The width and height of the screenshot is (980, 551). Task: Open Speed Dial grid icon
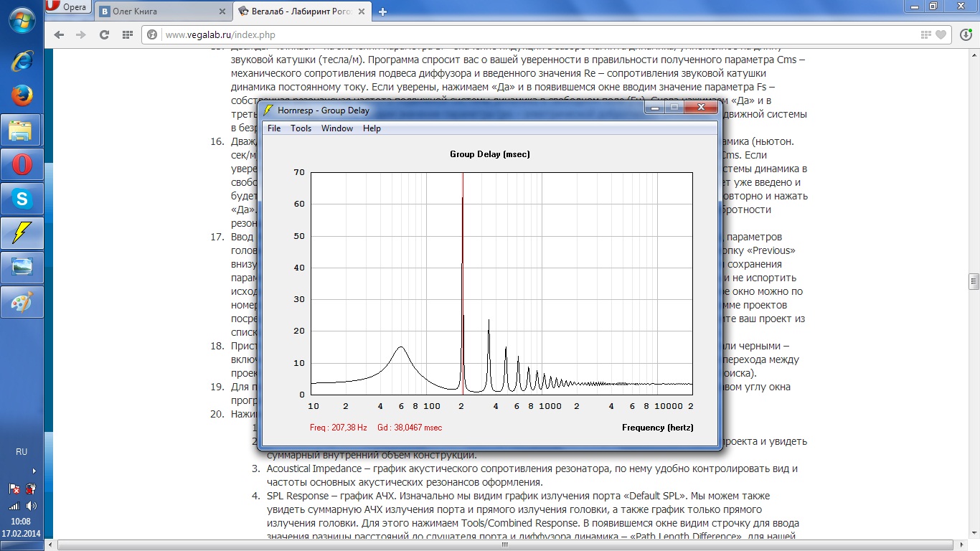pos(128,34)
